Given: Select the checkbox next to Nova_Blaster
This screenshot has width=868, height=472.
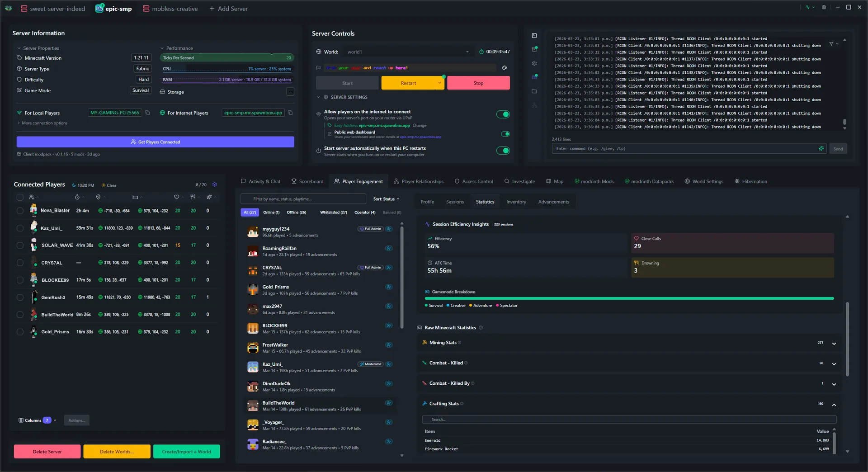Looking at the screenshot, I should [20, 210].
